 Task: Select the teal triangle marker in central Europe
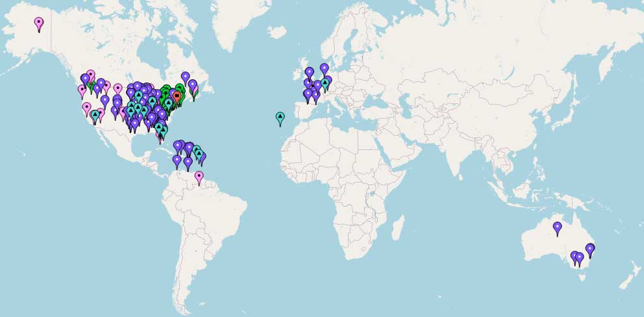[325, 84]
